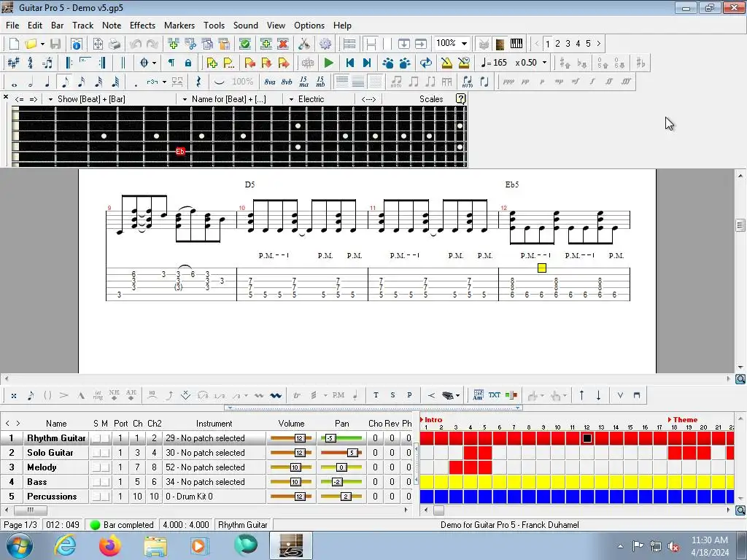The width and height of the screenshot is (747, 560).
Task: Toggle mute box for Solo Guitar track
Action: point(105,453)
